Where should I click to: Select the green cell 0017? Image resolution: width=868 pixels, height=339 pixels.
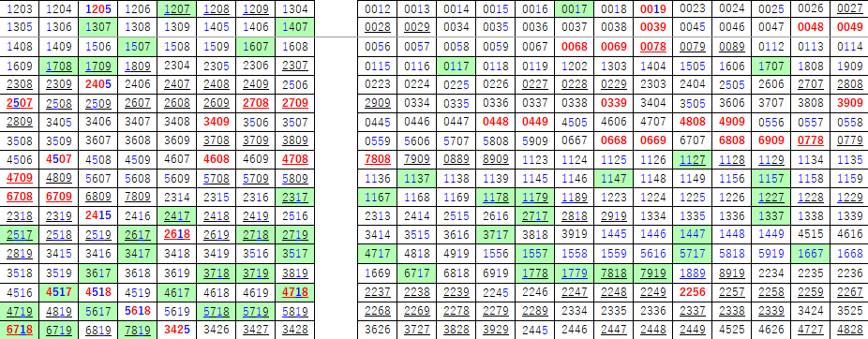tap(574, 8)
